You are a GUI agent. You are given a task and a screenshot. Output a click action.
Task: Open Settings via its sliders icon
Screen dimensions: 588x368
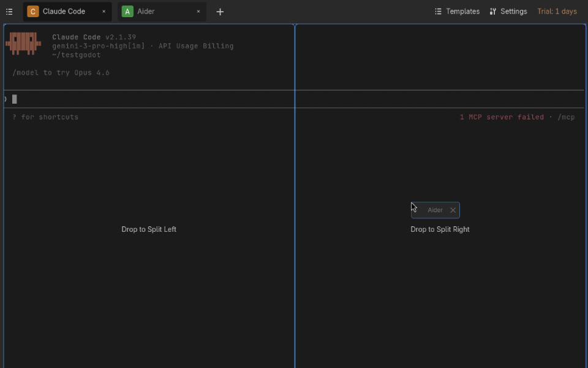coord(494,11)
